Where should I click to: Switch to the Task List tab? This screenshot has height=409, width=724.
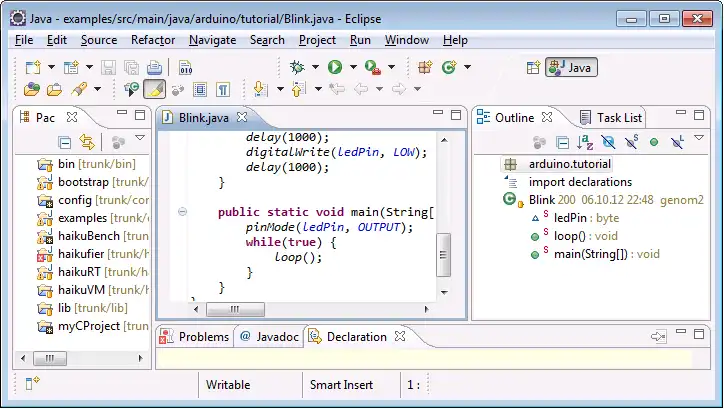610,118
